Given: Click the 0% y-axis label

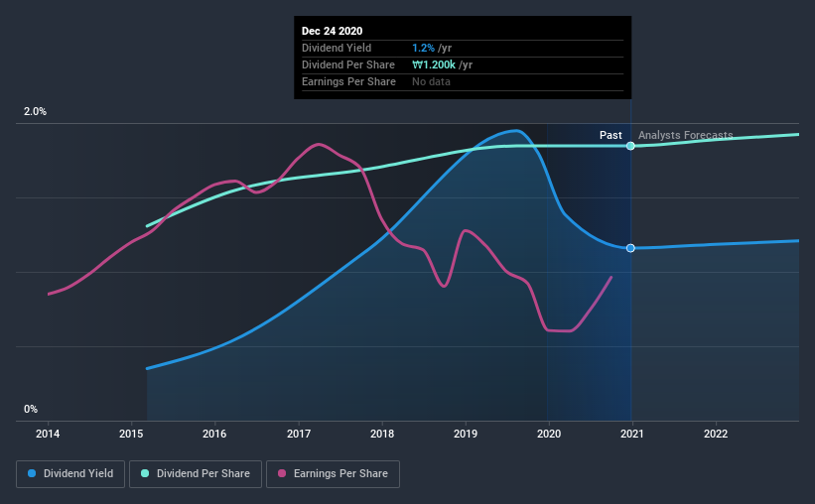Looking at the screenshot, I should pyautogui.click(x=31, y=410).
